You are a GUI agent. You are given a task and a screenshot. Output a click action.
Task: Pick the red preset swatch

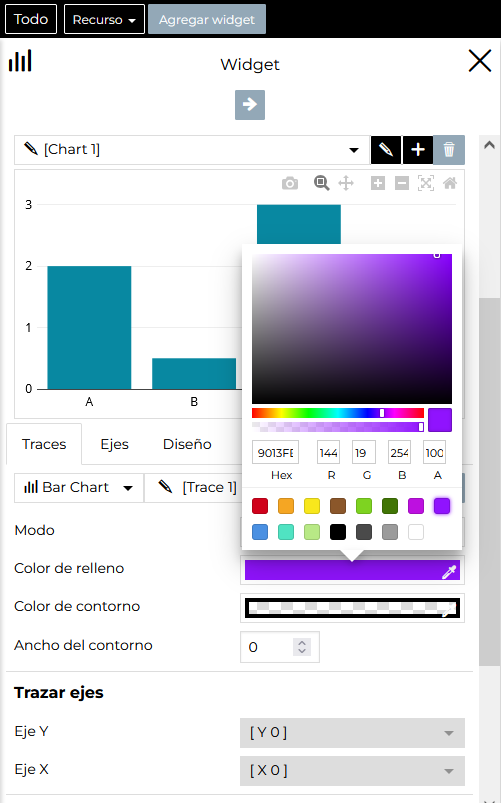260,506
